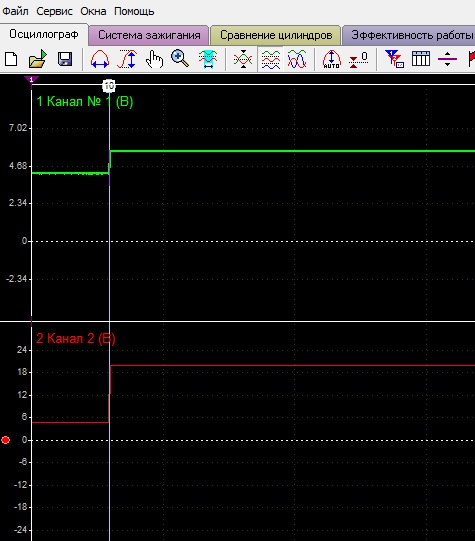Open the Сравнение цилиндров tab
Viewport: 475px width, 541px height.
pyautogui.click(x=276, y=35)
